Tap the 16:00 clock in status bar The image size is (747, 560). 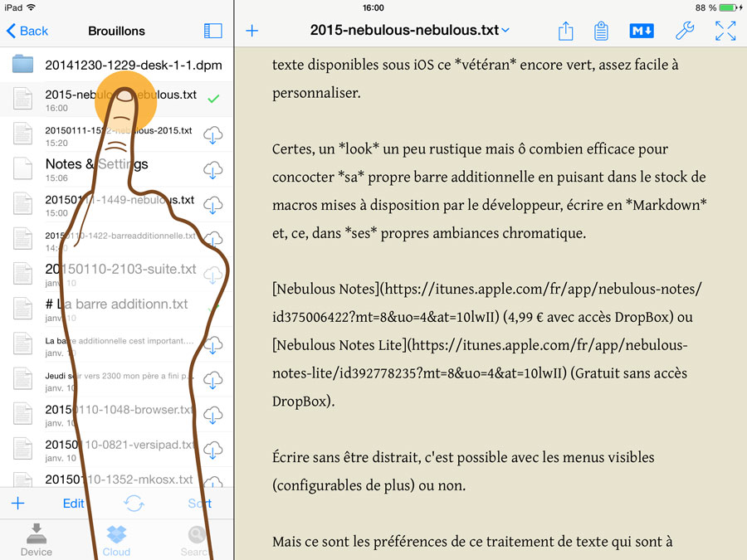coord(373,7)
